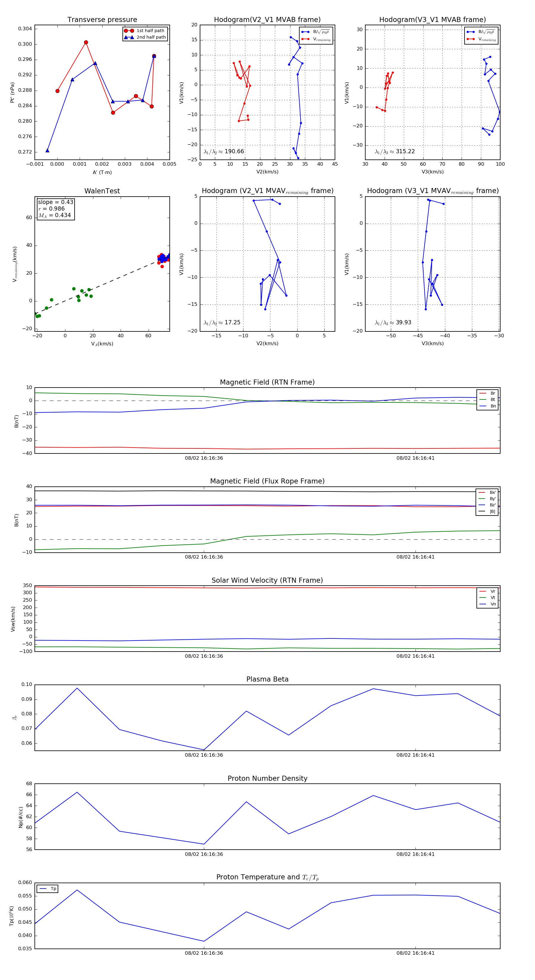Click the λ1/λ3 ≈ 315.22 annotation
535x980 pixels.
(x=395, y=151)
